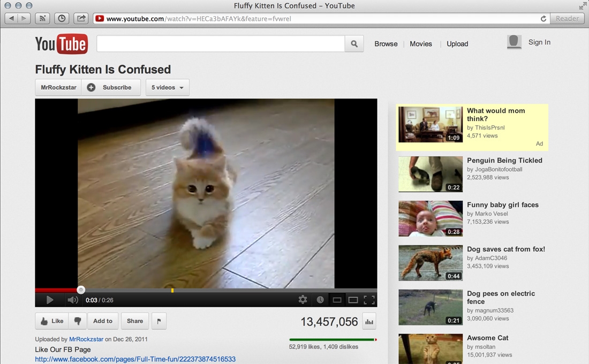This screenshot has height=364, width=589.
Task: Flag this video as inappropriate
Action: pyautogui.click(x=159, y=321)
